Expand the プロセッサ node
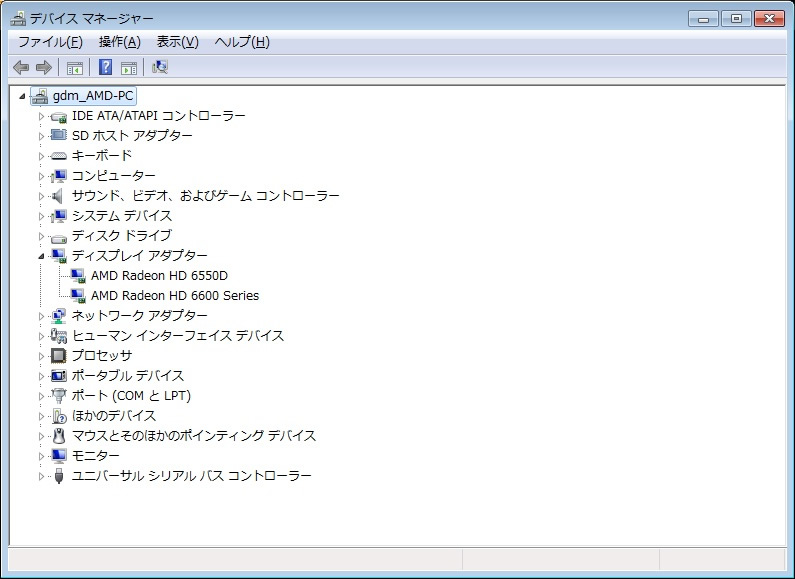The width and height of the screenshot is (795, 579). 42,356
